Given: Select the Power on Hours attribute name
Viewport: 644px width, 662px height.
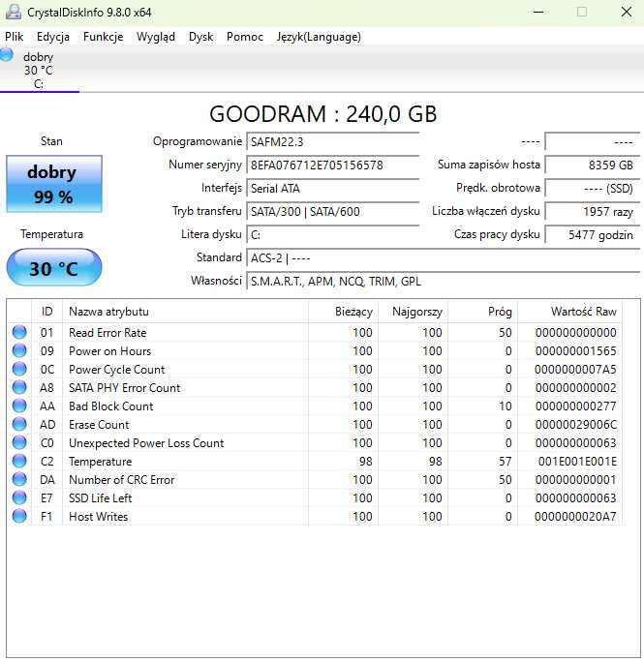Looking at the screenshot, I should [x=109, y=351].
